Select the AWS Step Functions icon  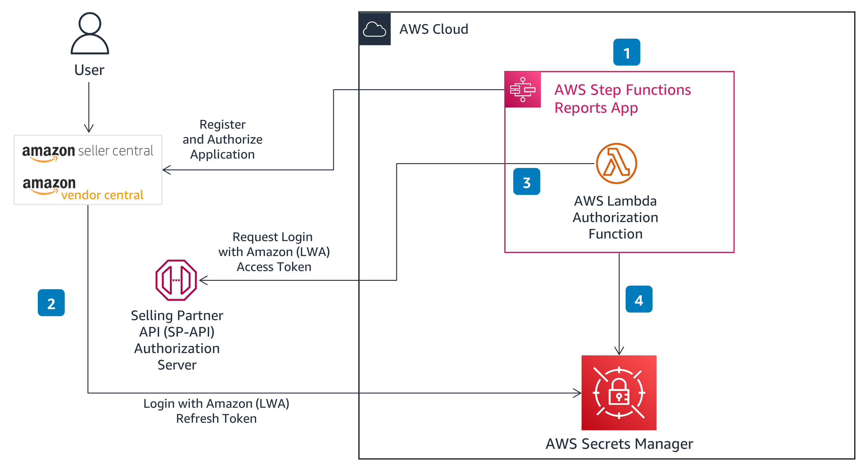tap(523, 90)
